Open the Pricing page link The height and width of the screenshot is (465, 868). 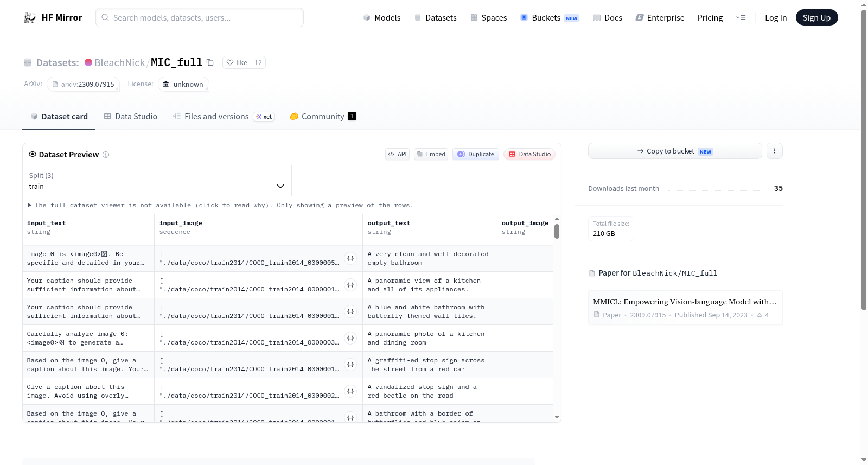tap(710, 18)
